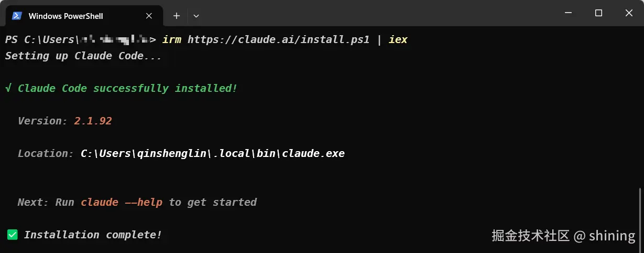Click the PowerShell icon in the tab

point(17,16)
